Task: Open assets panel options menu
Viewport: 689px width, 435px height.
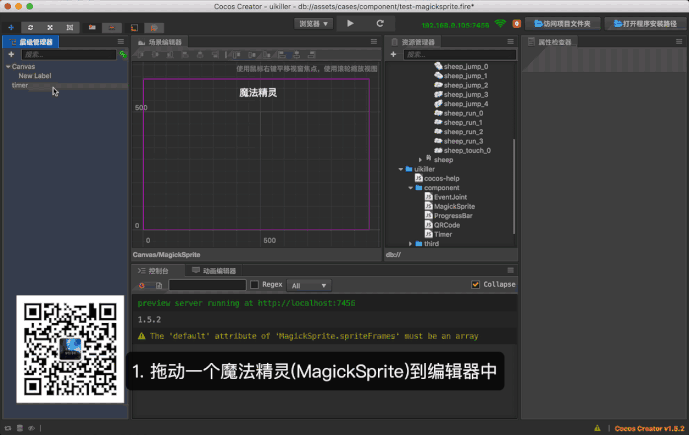Action: tap(511, 42)
